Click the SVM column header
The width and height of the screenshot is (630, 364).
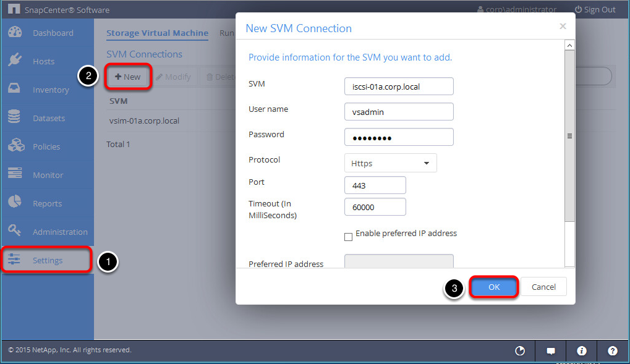pos(118,101)
